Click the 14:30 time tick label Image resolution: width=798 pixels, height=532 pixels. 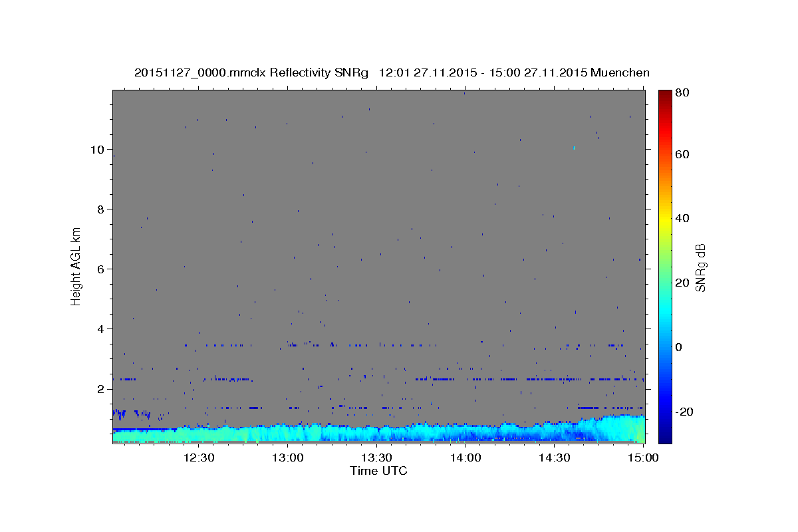tap(555, 458)
